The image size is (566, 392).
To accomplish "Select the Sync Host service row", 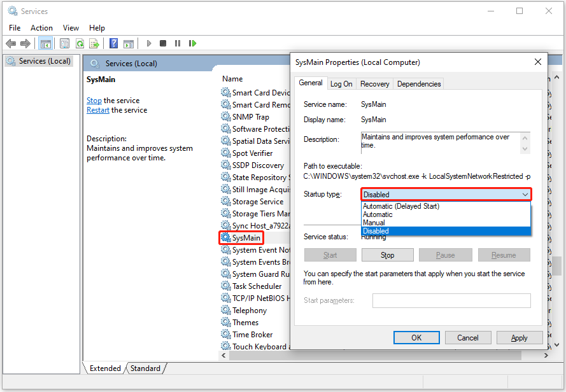I will 255,226.
